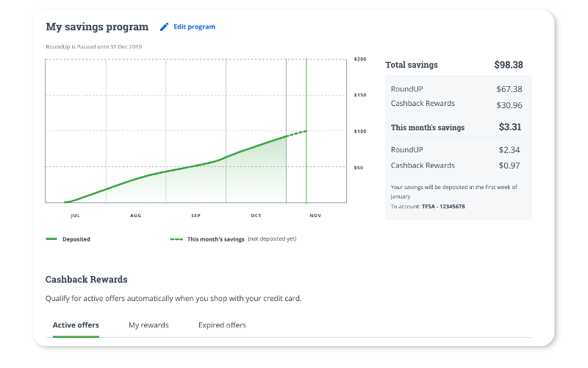The image size is (588, 368).
Task: Click the SEP axis label
Action: coord(196,216)
